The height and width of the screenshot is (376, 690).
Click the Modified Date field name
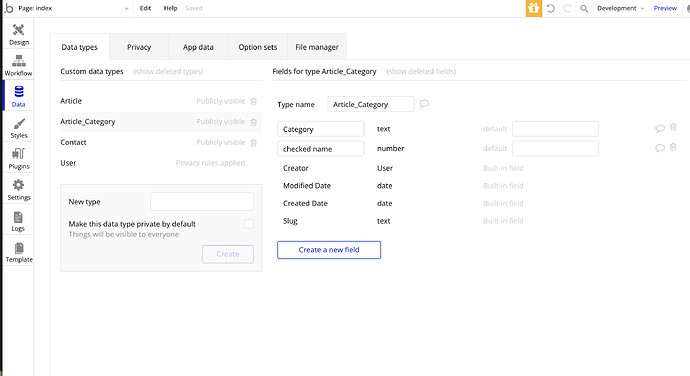tap(307, 185)
